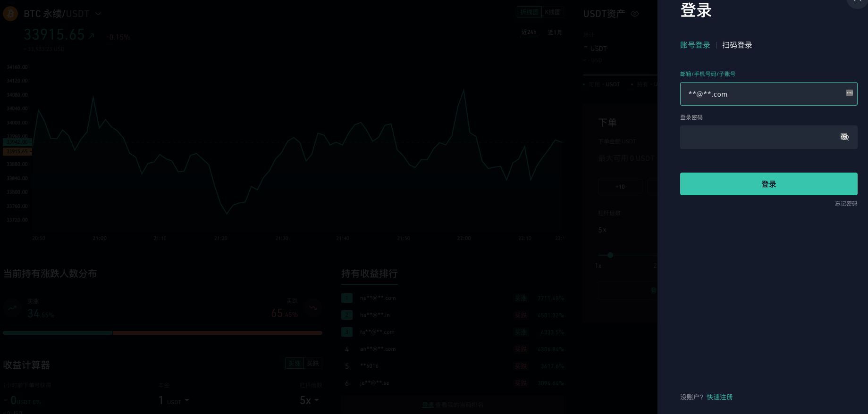The width and height of the screenshot is (868, 414).
Task: Click the rank 1 badge in the leaderboard
Action: pos(347,298)
